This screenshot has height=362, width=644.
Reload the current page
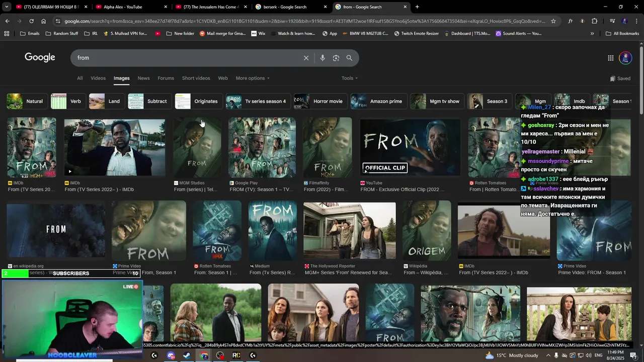[x=31, y=21]
